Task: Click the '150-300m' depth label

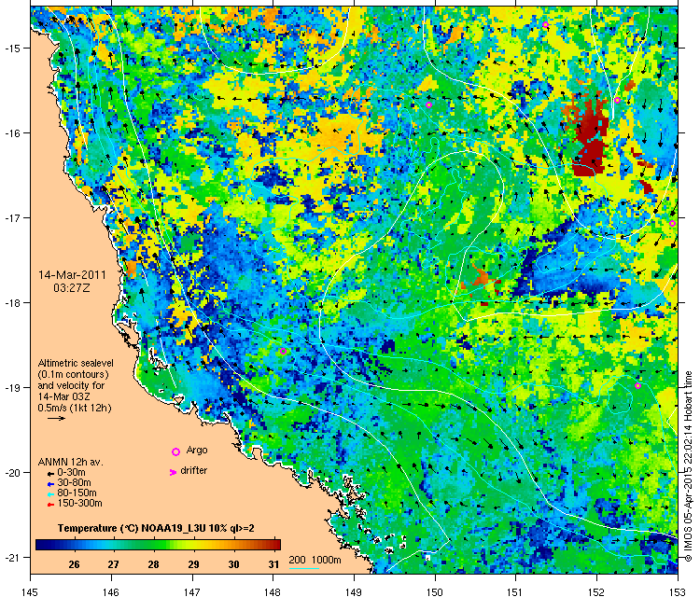Action: click(x=80, y=504)
